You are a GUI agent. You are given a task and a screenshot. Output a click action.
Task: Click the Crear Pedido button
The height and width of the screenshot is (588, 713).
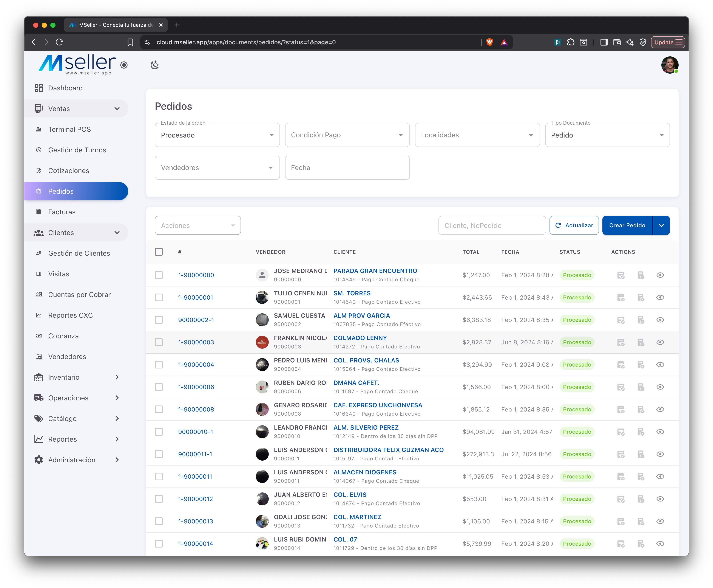point(627,225)
